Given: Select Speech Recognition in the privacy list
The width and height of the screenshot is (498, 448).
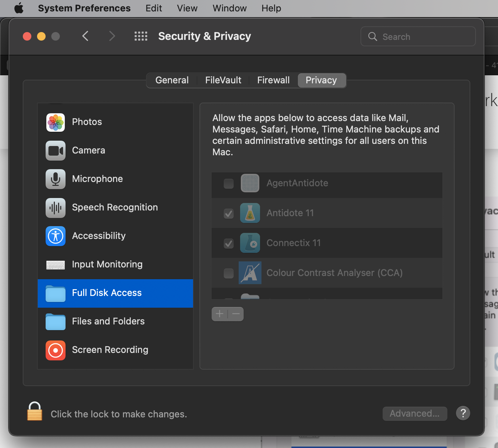Looking at the screenshot, I should click(115, 208).
